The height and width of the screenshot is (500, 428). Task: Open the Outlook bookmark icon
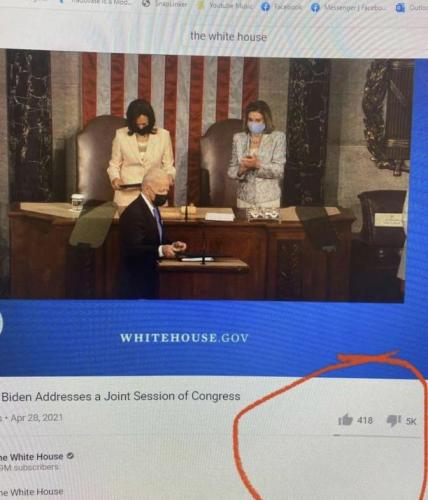400,8
